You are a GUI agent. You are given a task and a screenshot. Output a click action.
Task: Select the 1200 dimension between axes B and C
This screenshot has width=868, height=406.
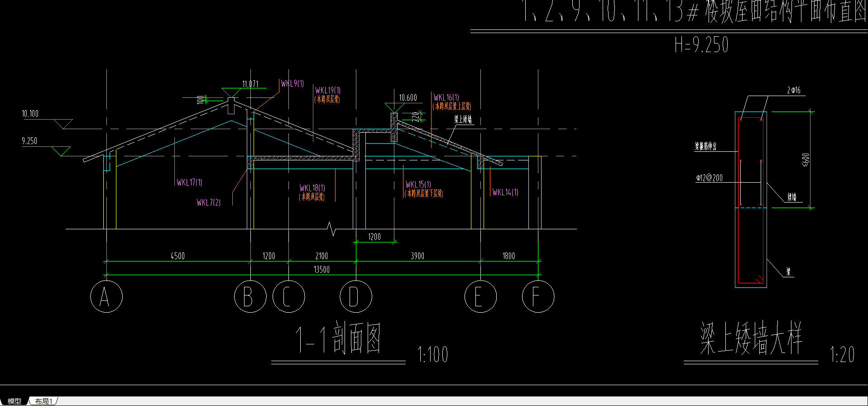(x=269, y=256)
